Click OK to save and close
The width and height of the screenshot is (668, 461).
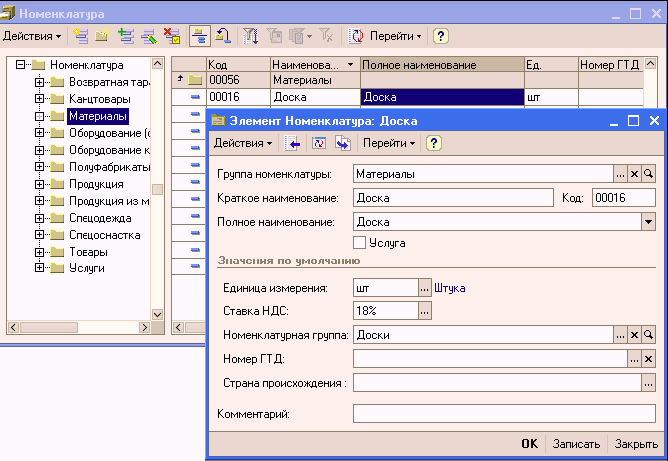pos(529,444)
